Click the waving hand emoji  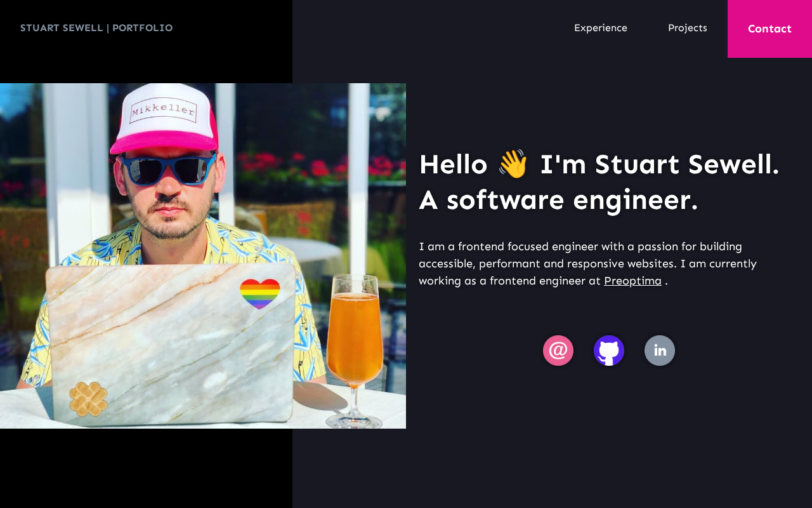point(513,164)
